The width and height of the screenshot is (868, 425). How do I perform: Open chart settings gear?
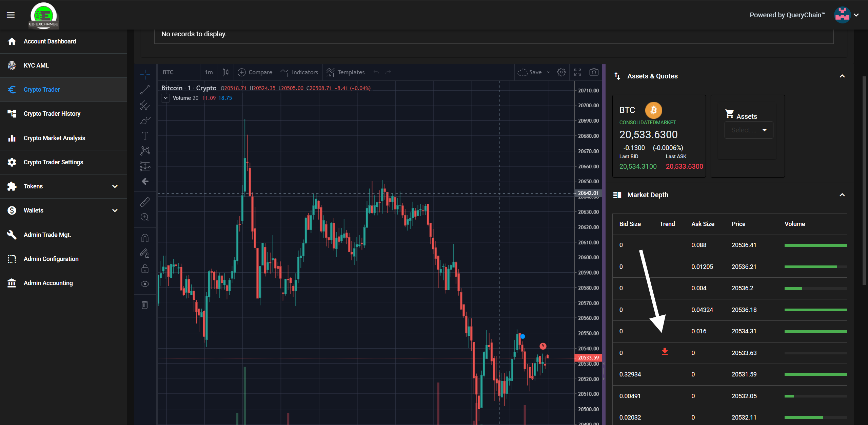[x=561, y=72]
